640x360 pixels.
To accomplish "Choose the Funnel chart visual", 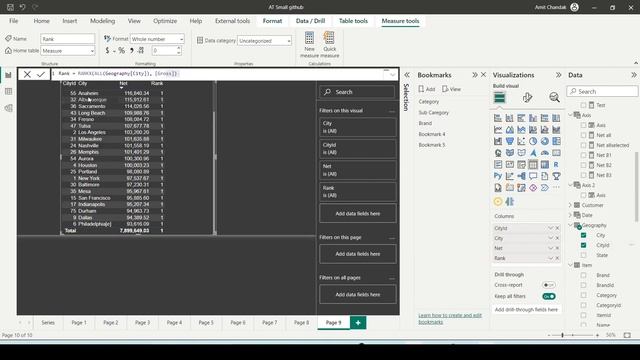I will [510, 141].
